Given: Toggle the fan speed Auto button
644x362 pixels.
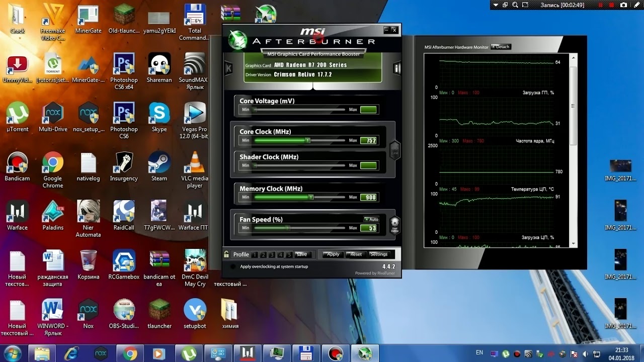Looking at the screenshot, I should (371, 219).
